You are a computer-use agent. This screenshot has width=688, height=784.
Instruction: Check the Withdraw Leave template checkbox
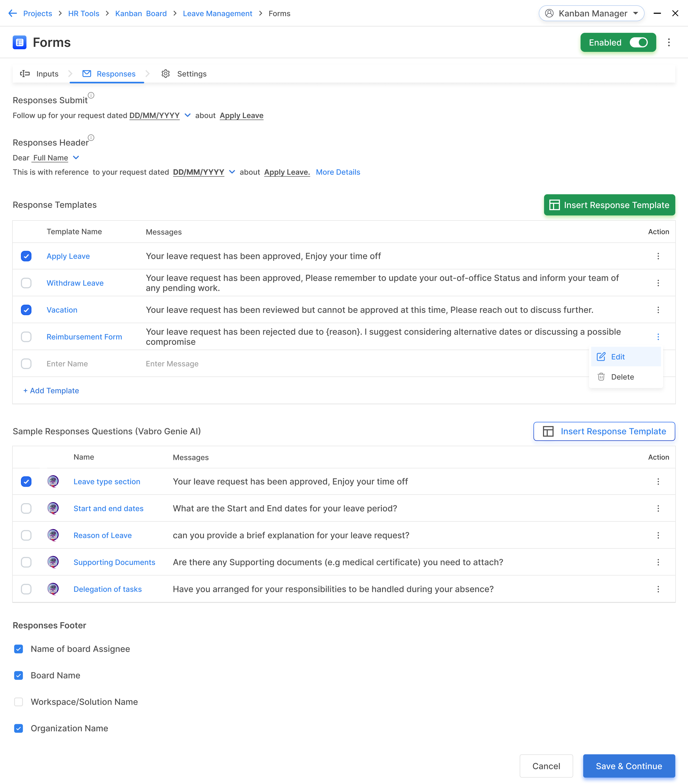click(x=26, y=283)
